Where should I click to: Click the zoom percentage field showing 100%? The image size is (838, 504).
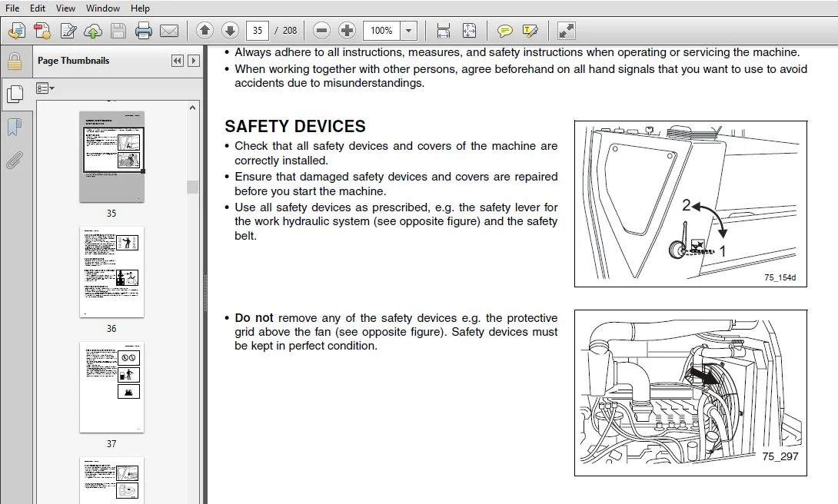coord(381,31)
